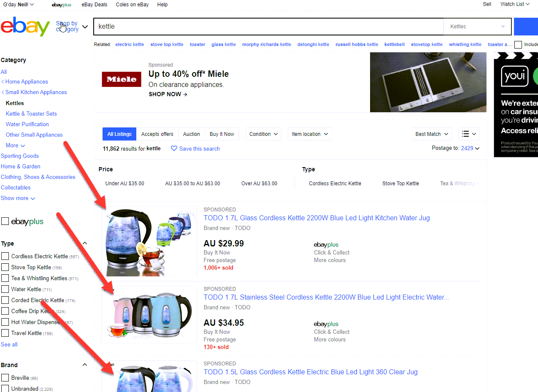Click the ebayplus logo on the $34.95 listing
Viewport: 538px width, 392px height.
pyautogui.click(x=326, y=324)
